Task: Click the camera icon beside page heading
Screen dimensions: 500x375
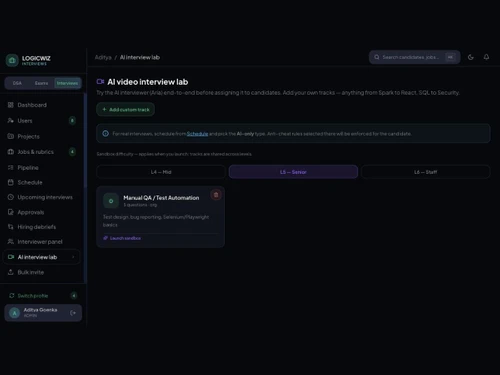Action: [100, 82]
